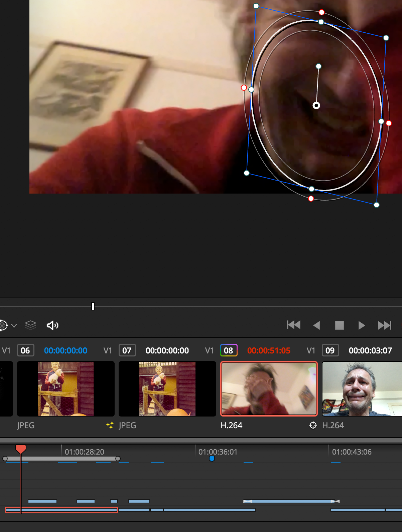The height and width of the screenshot is (532, 402).
Task: Stop playback in the viewer
Action: 340,325
